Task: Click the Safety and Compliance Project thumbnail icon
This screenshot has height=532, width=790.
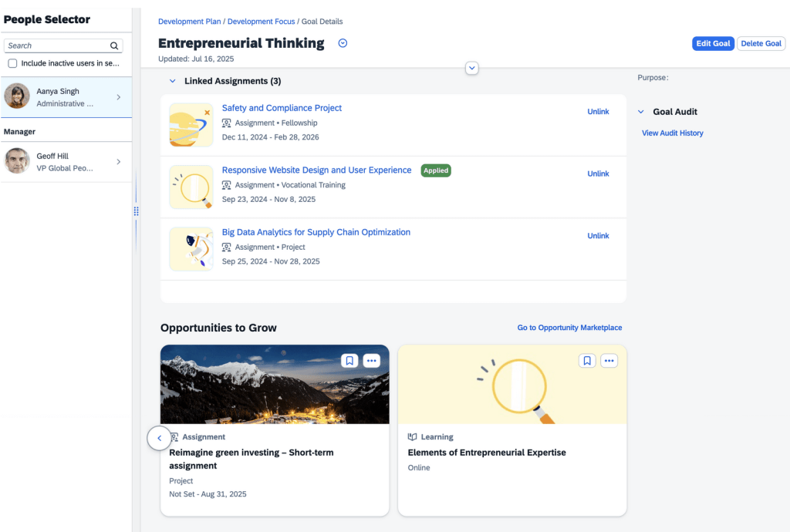Action: coord(191,125)
